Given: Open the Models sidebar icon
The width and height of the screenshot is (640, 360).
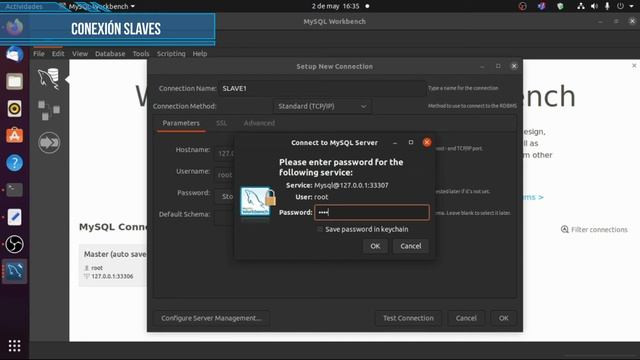Looking at the screenshot, I should pyautogui.click(x=49, y=110).
